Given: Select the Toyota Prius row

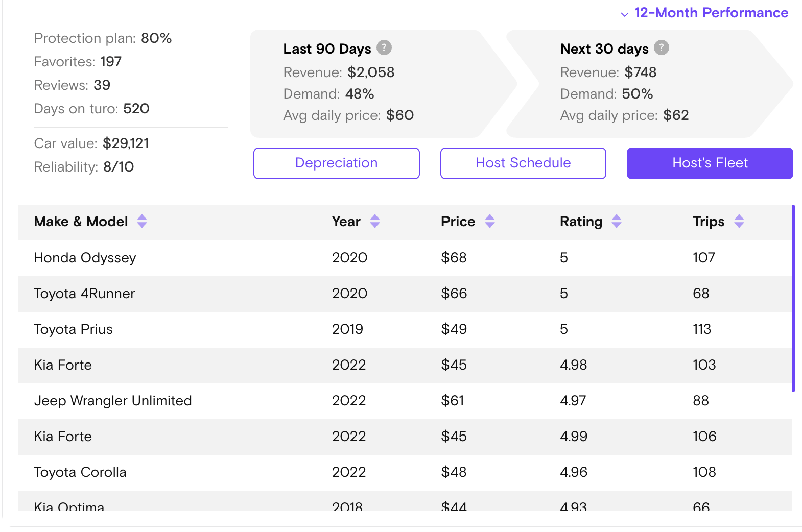Looking at the screenshot, I should pyautogui.click(x=405, y=330).
